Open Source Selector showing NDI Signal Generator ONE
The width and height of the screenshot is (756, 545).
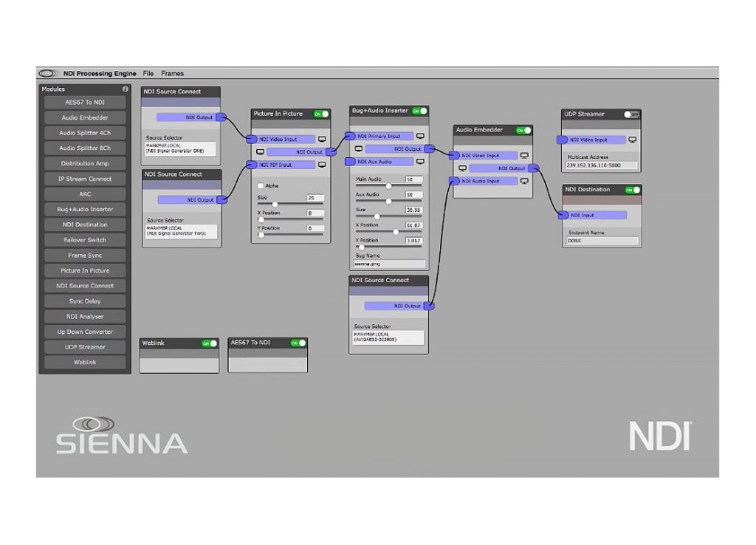pyautogui.click(x=181, y=148)
